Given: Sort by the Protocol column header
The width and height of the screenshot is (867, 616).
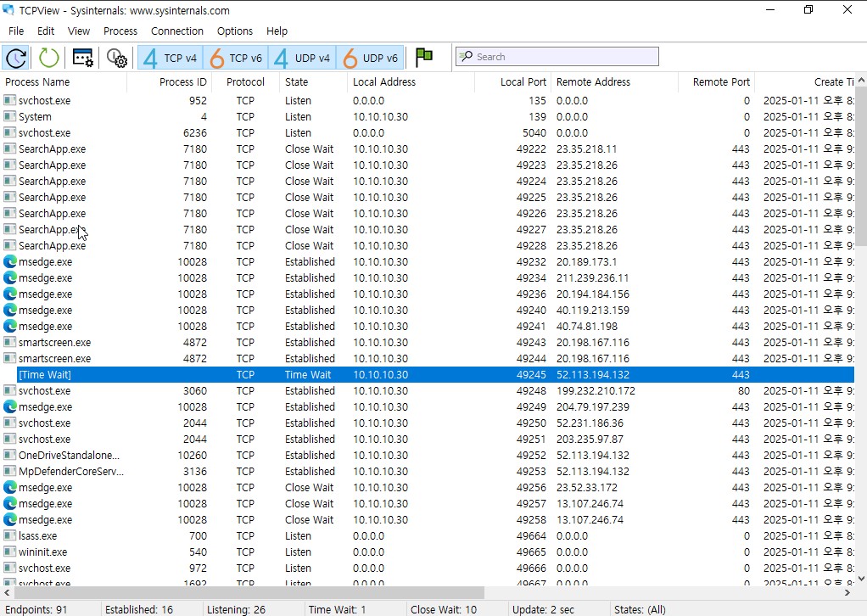Looking at the screenshot, I should click(x=245, y=81).
